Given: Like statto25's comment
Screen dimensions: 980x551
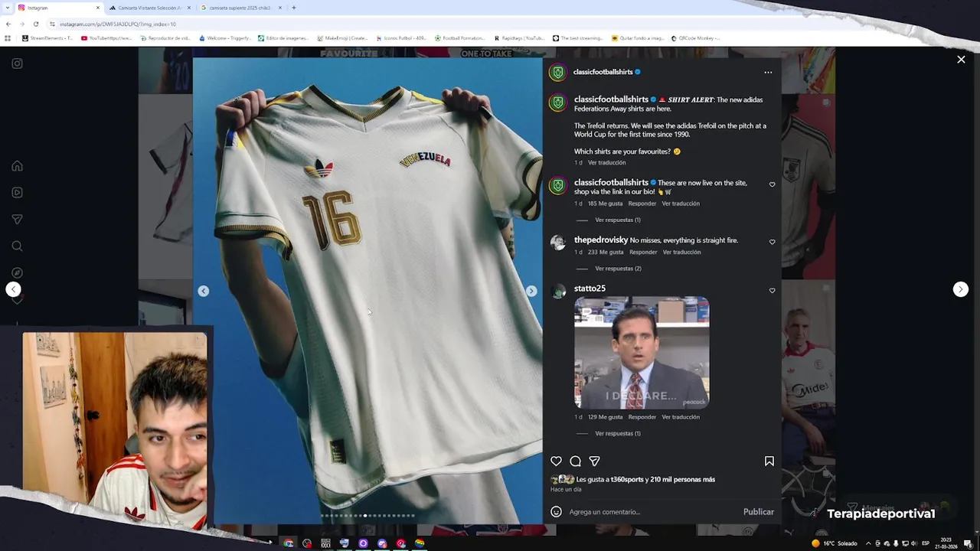Looking at the screenshot, I should pyautogui.click(x=772, y=291).
